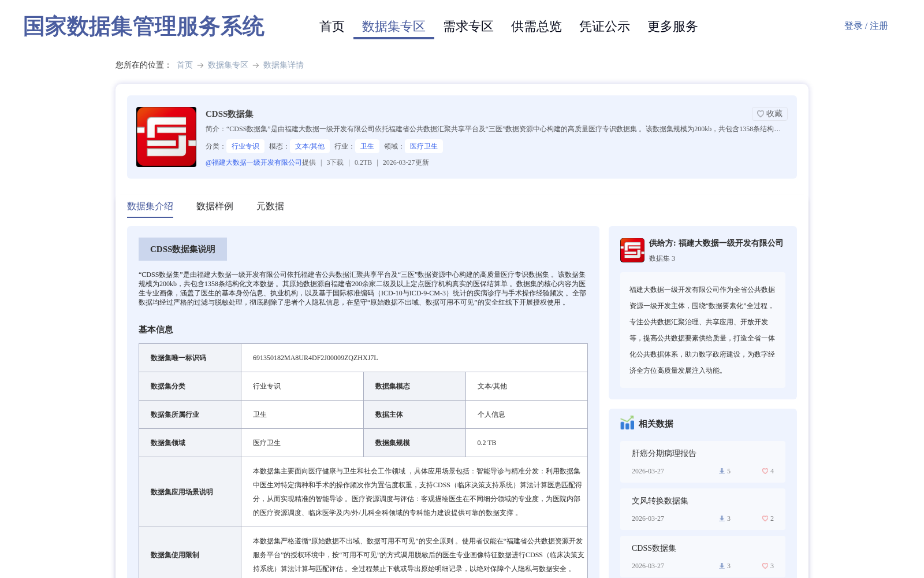Click the 登录 / 注册 link

866,26
